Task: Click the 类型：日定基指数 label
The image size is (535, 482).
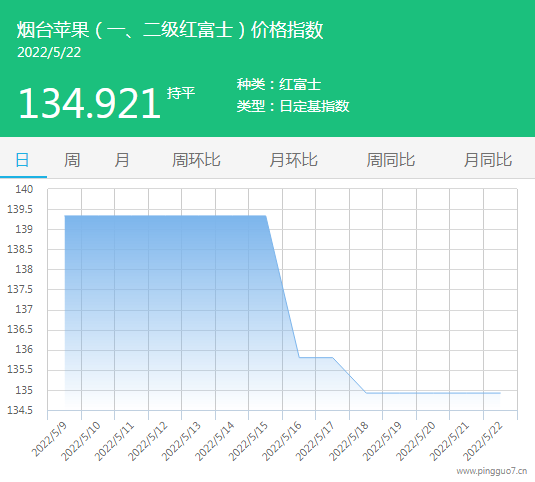Action: pyautogui.click(x=293, y=106)
